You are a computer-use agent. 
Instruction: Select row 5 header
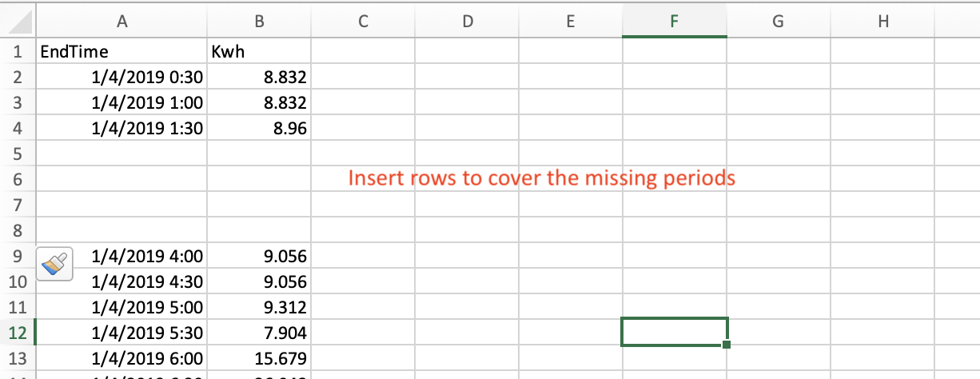coord(18,154)
